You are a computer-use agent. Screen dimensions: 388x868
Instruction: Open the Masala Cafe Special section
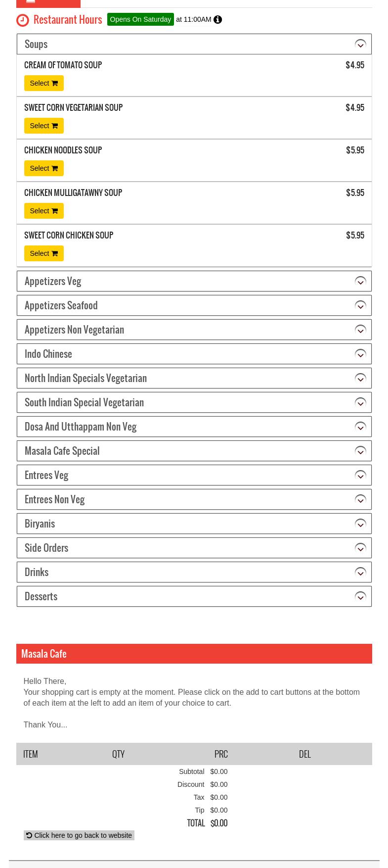62,451
